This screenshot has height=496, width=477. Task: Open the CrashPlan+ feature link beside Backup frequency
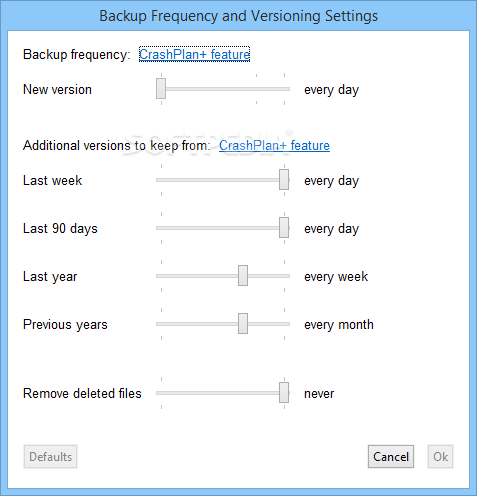[194, 54]
